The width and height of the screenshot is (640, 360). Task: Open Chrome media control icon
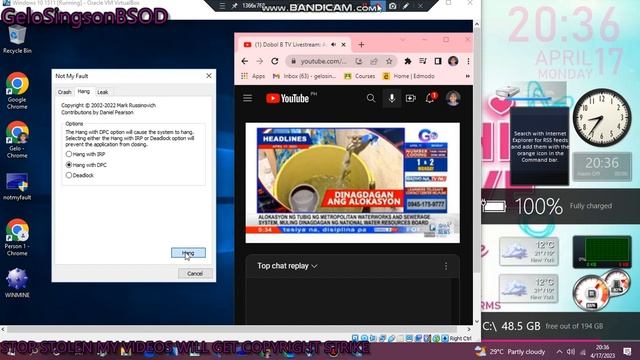(x=422, y=61)
